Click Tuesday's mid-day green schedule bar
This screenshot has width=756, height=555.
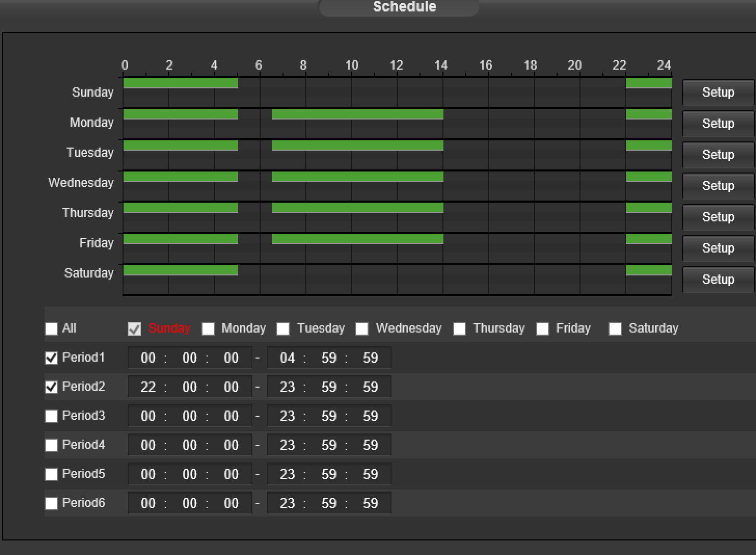click(x=358, y=146)
